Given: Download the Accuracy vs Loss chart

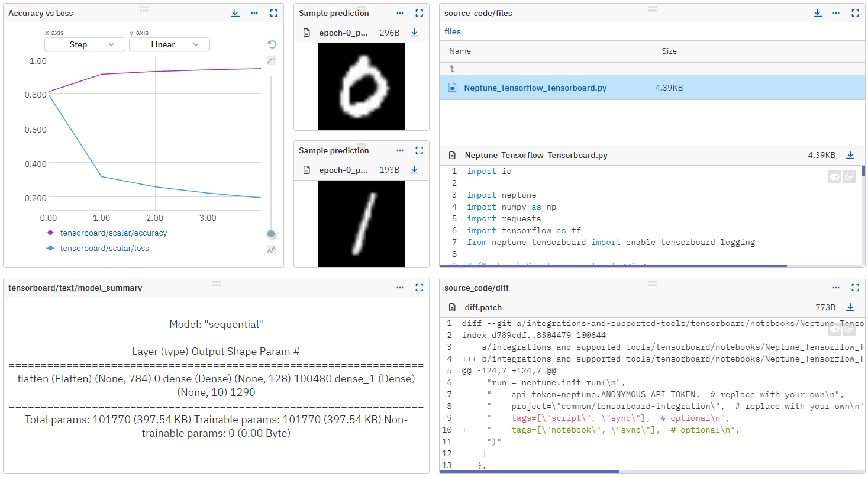Looking at the screenshot, I should [x=235, y=13].
